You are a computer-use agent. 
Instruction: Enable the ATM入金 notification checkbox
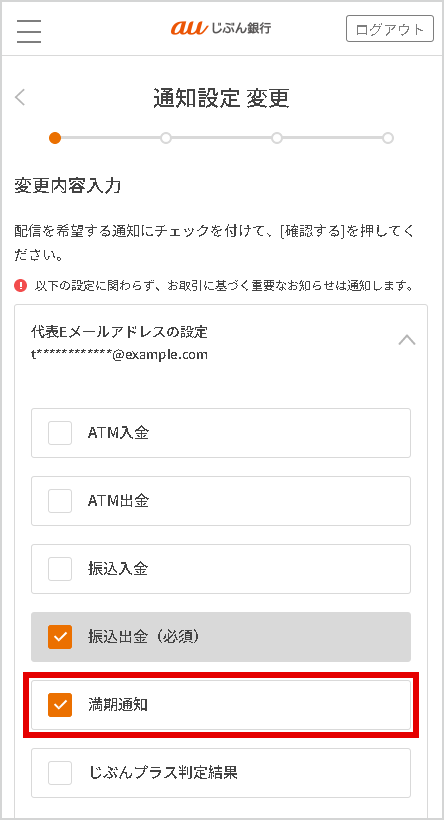tap(60, 433)
